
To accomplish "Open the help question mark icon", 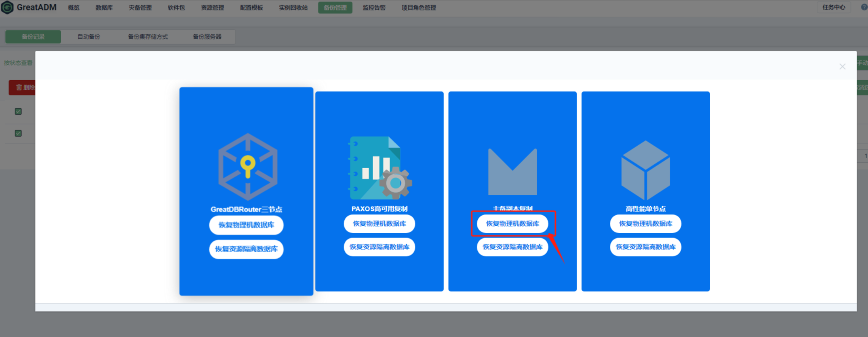I will coord(864,7).
